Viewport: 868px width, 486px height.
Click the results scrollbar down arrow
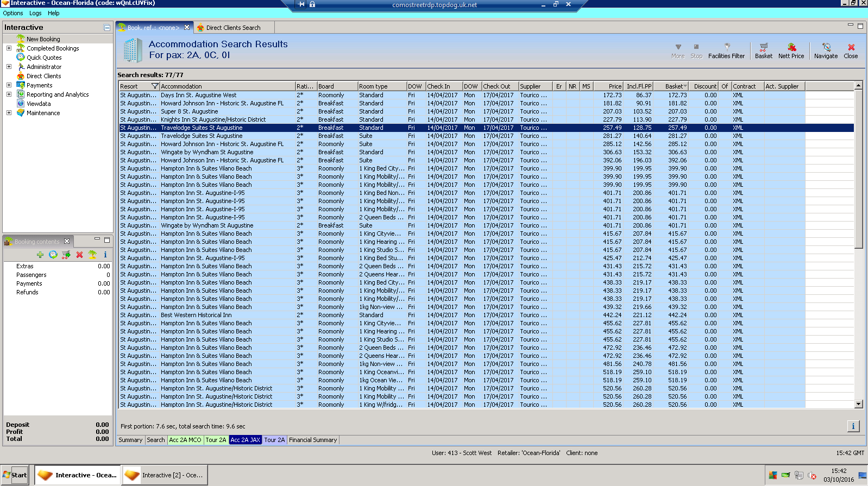(x=858, y=404)
